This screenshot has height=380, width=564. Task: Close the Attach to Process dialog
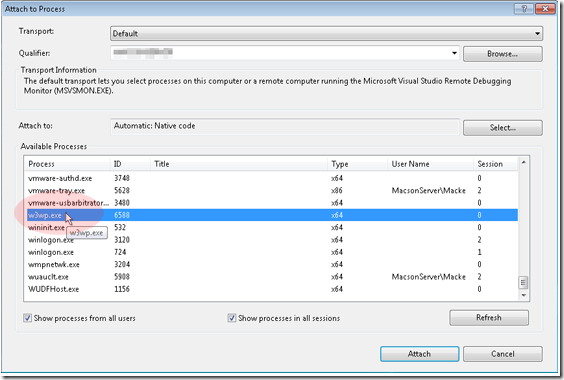pos(545,9)
